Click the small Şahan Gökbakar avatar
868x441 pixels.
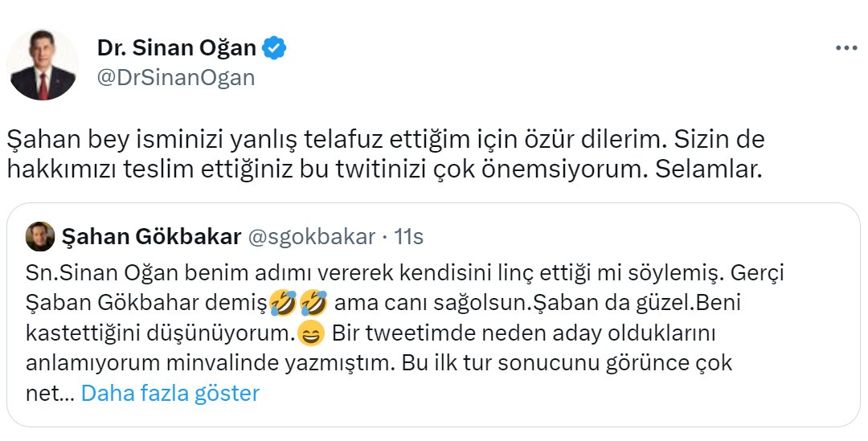pyautogui.click(x=40, y=237)
